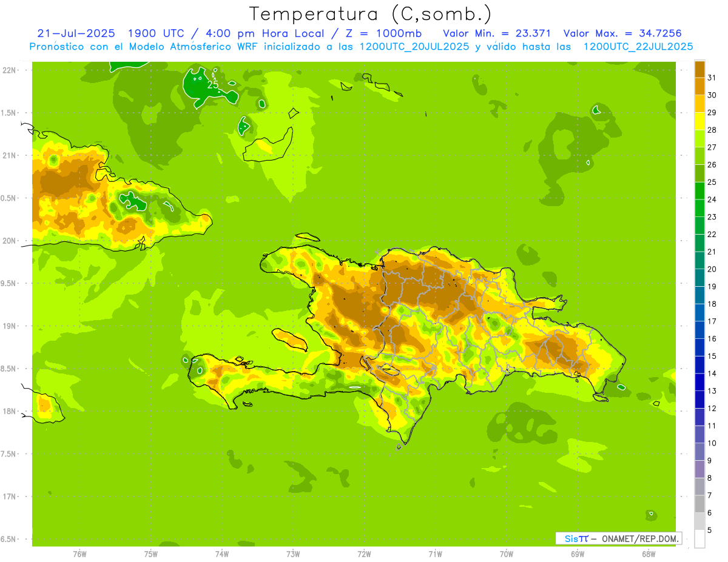
Task: Click the "20N" latitude label
Action: tap(9, 241)
